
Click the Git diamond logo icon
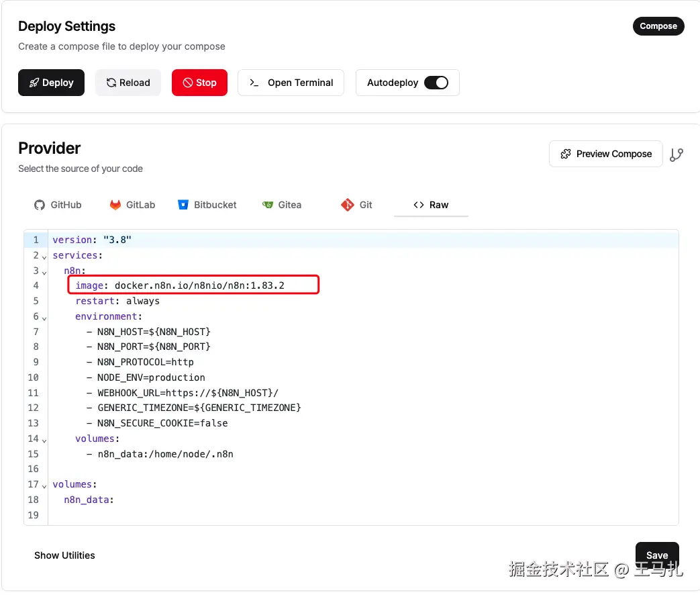pos(348,205)
